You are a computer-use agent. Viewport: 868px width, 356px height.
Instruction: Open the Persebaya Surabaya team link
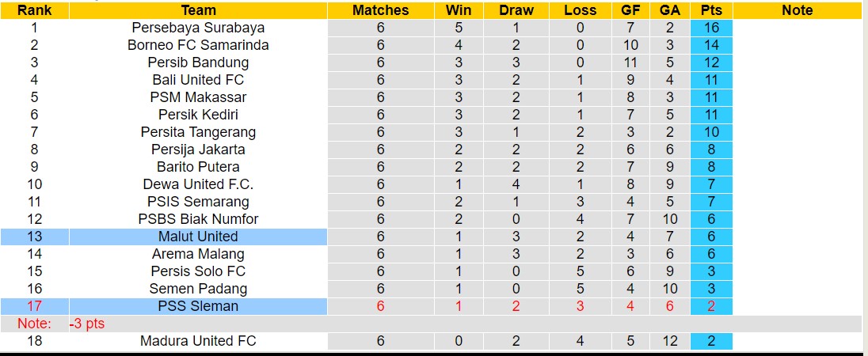[198, 28]
